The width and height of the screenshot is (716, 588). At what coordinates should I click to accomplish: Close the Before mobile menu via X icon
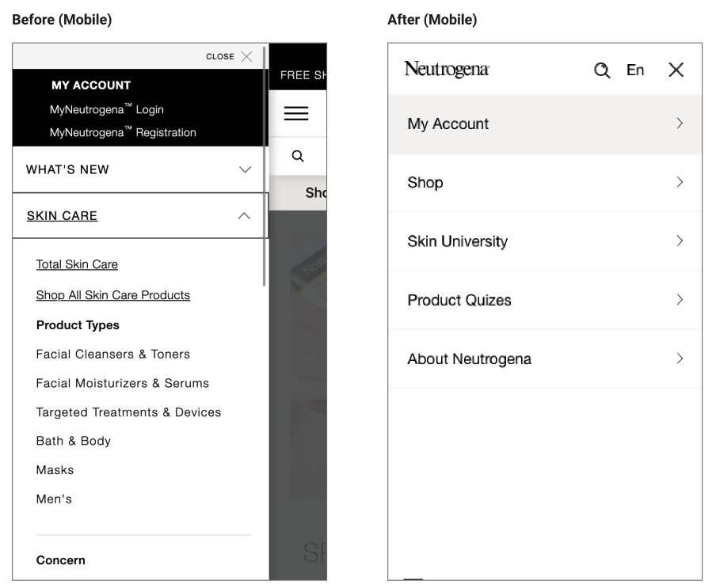pos(246,56)
